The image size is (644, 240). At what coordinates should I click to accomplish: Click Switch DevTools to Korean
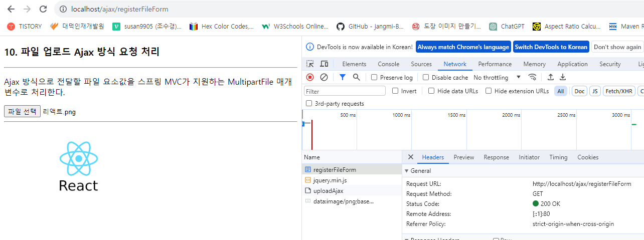click(551, 47)
